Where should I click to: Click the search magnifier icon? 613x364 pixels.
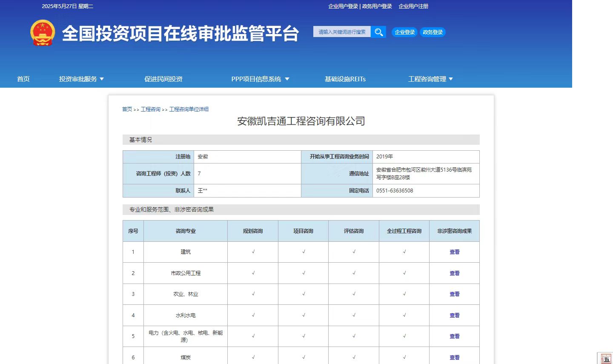(x=378, y=32)
